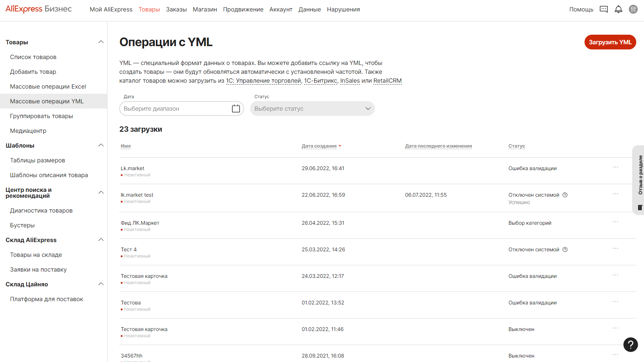Click the AliExpress Бизнес logo
This screenshot has height=362, width=644.
pos(39,9)
